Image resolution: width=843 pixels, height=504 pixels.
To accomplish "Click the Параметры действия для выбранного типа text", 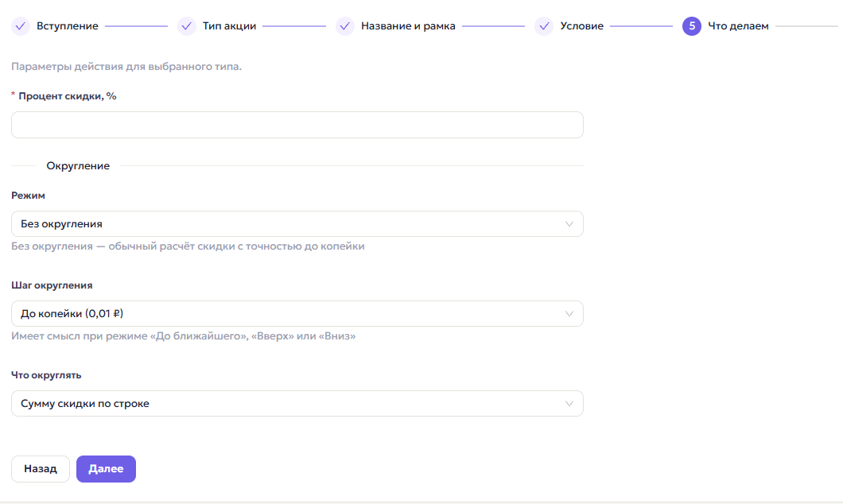I will pos(126,67).
